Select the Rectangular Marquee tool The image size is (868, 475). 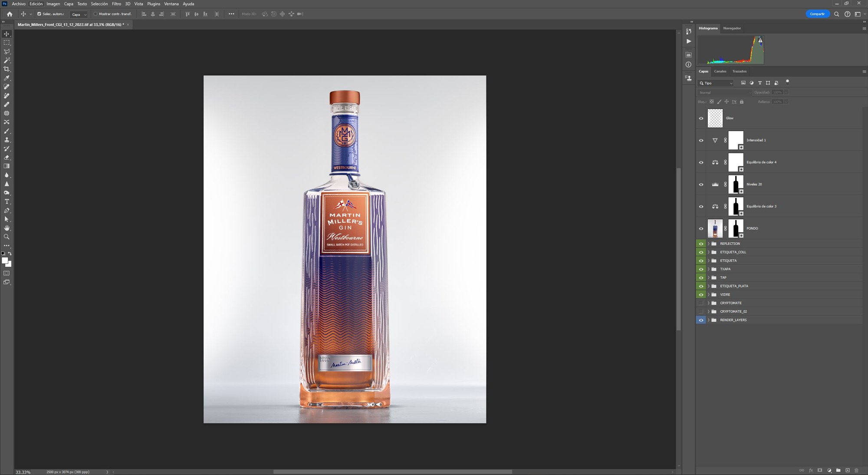click(x=7, y=43)
